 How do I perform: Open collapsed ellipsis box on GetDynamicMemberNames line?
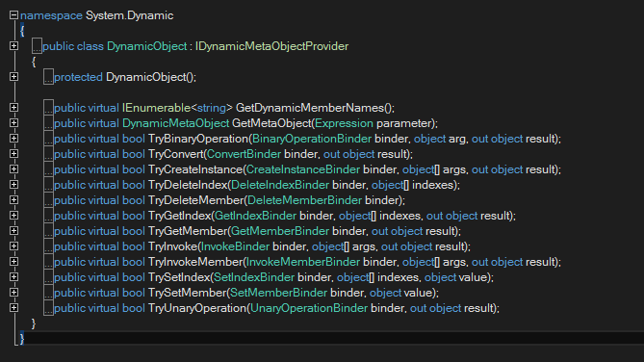[48, 108]
